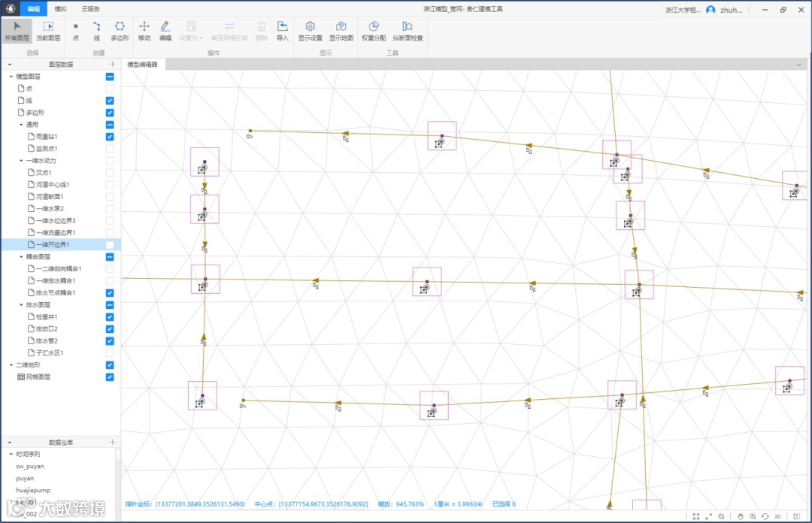Check the 监测点1 layer checkbox
The height and width of the screenshot is (523, 812).
click(110, 149)
